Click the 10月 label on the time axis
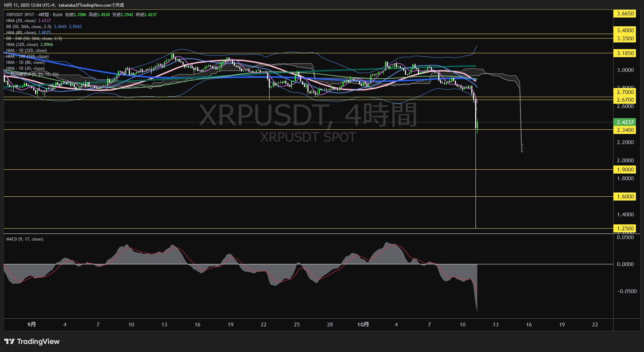 (x=363, y=325)
